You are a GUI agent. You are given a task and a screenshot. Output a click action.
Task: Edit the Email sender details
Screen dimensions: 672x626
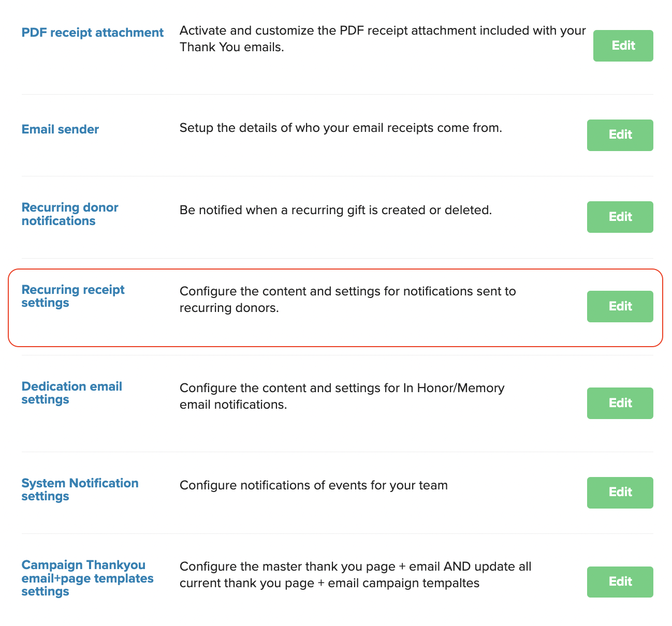(x=620, y=135)
